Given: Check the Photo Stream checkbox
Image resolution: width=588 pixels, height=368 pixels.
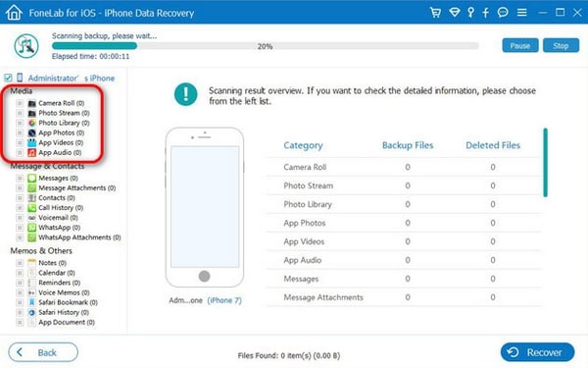Looking at the screenshot, I should [x=20, y=113].
